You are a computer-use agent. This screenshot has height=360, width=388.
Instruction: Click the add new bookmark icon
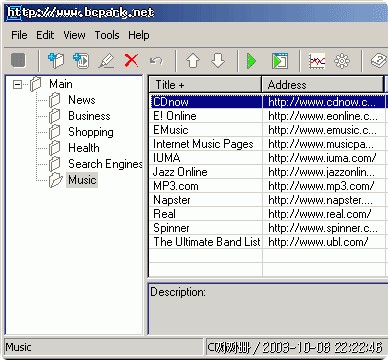point(81,60)
